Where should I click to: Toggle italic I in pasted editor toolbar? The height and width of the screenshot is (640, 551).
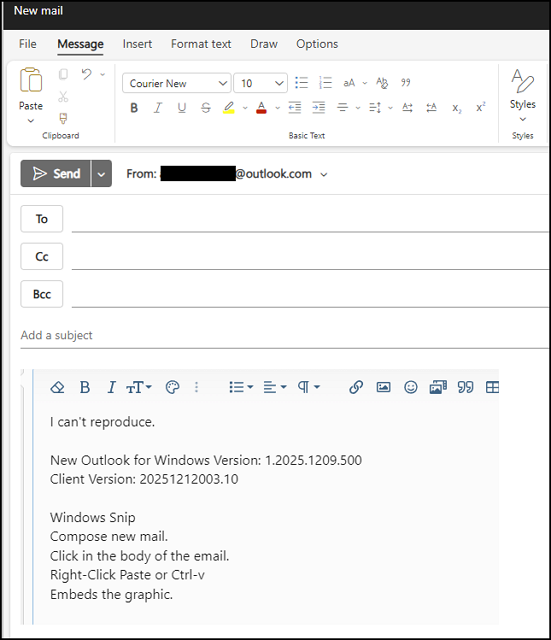[111, 387]
